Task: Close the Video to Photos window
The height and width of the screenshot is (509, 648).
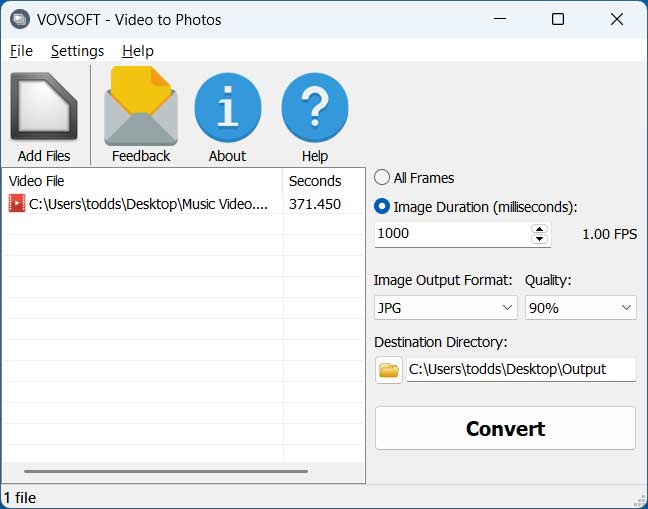Action: (x=617, y=19)
